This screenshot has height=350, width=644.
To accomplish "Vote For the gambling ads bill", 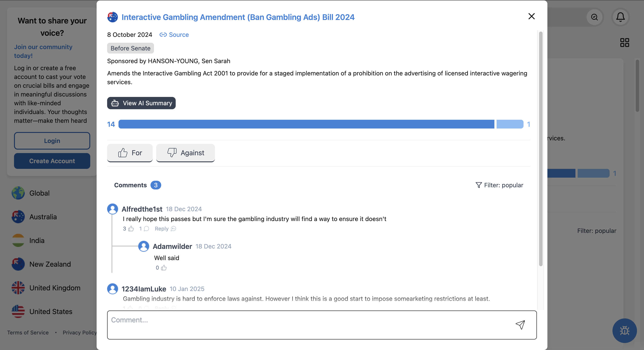I will pyautogui.click(x=130, y=153).
